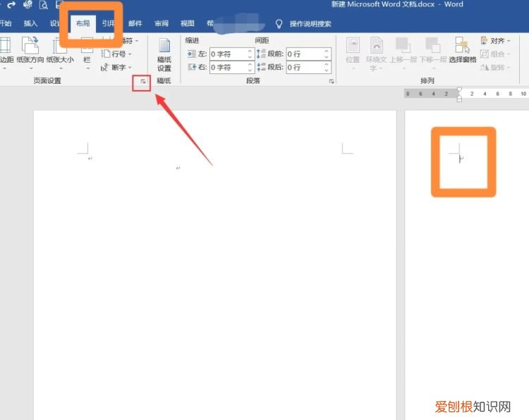Image resolution: width=529 pixels, height=420 pixels.
Task: Switch to the 设计 tab
Action: (x=54, y=23)
